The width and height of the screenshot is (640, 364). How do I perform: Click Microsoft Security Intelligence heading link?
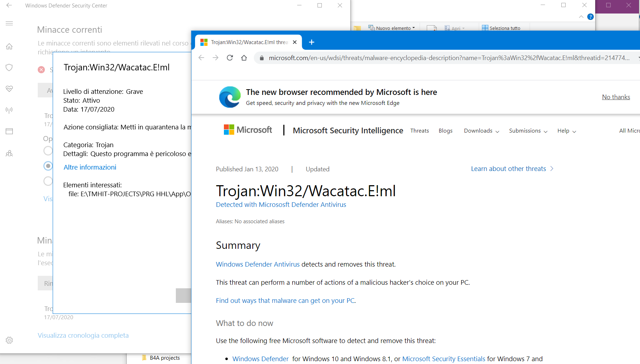(x=348, y=130)
